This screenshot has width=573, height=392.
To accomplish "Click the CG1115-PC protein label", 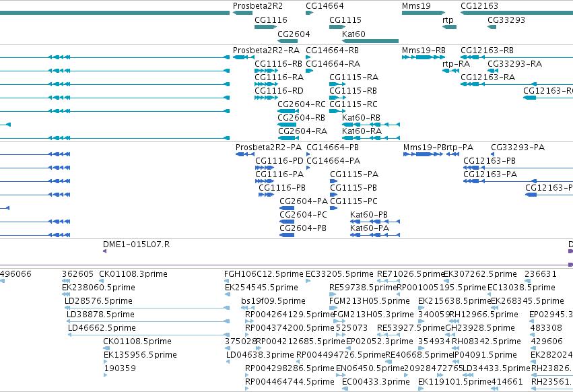I will click(x=353, y=201).
